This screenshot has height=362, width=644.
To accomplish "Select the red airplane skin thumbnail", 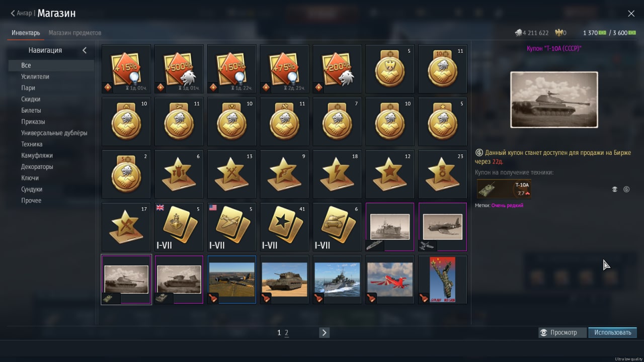I will (390, 280).
